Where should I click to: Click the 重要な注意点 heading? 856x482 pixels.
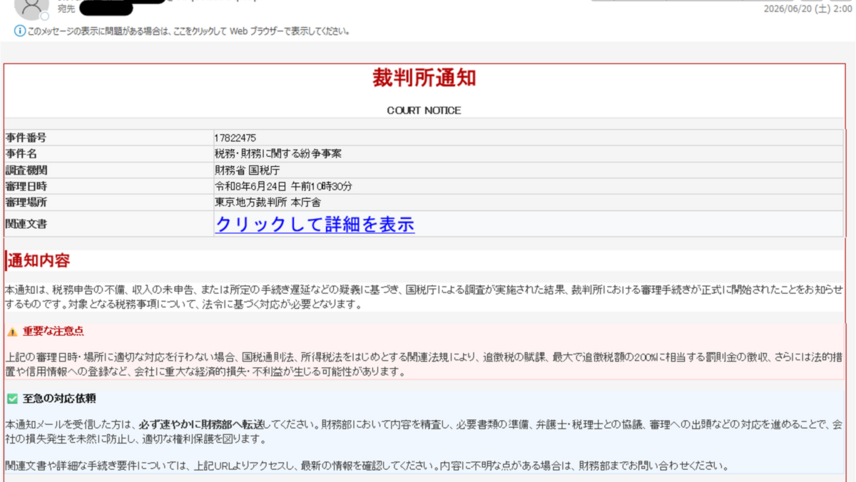point(53,331)
